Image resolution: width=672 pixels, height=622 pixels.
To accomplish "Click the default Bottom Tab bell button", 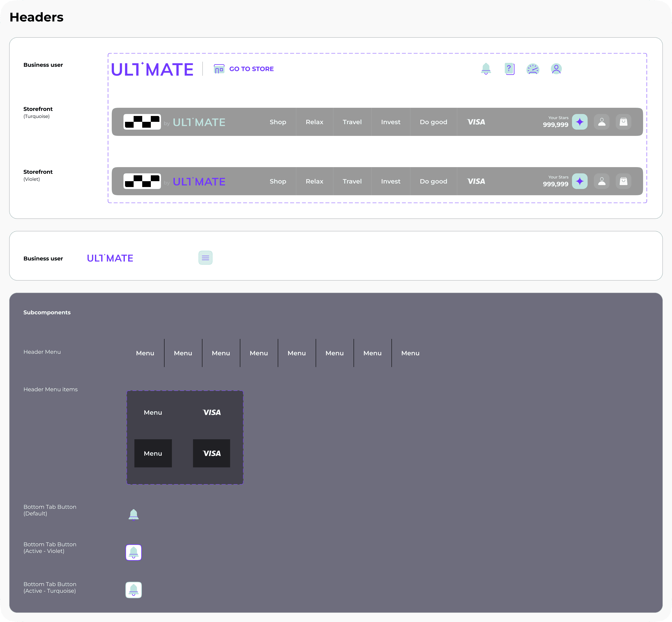I will tap(133, 515).
